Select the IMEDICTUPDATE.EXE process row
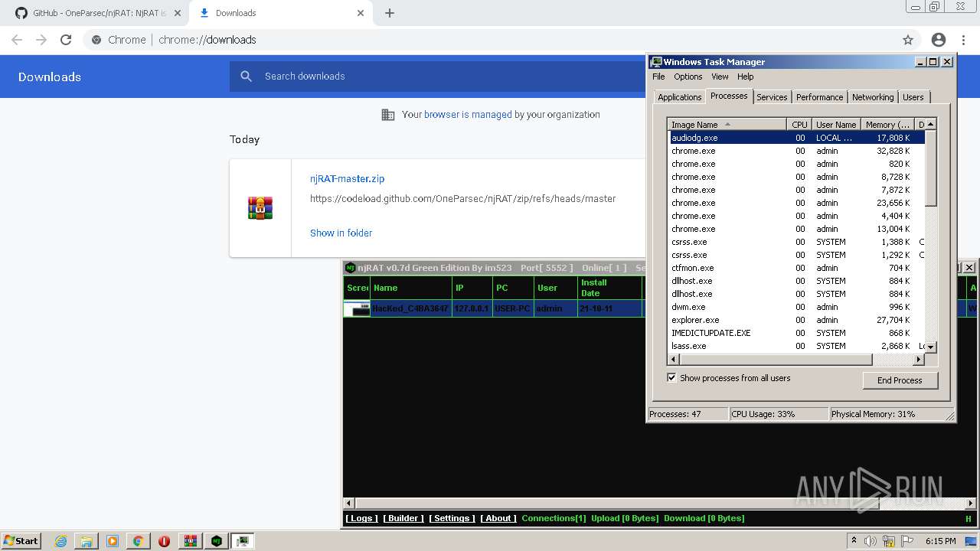 click(796, 333)
